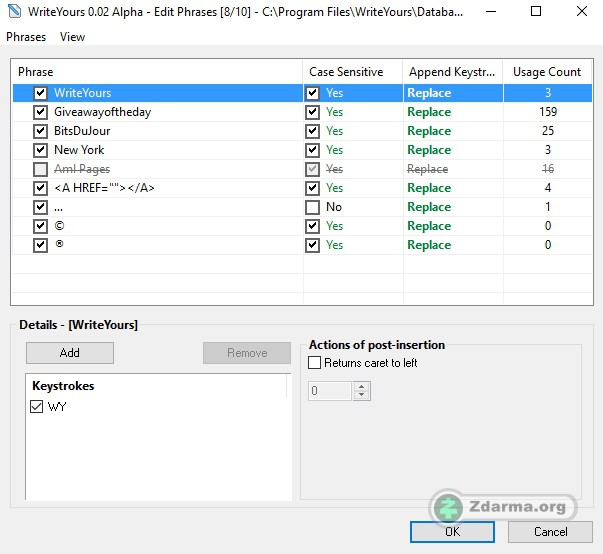Increase caret offset with up arrow

pyautogui.click(x=361, y=386)
